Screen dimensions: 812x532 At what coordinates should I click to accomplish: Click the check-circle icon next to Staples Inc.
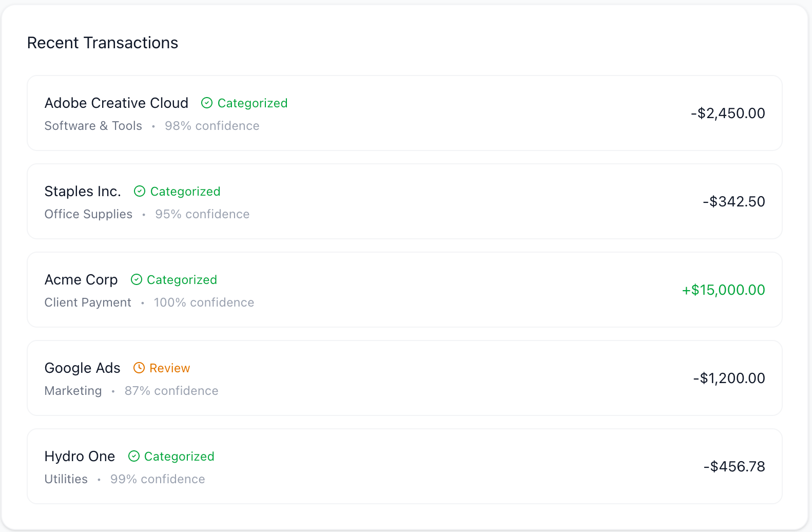(140, 192)
